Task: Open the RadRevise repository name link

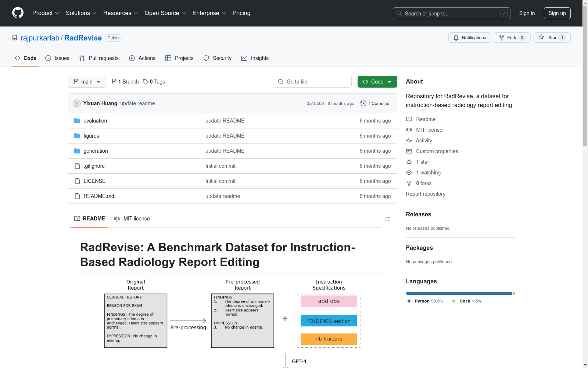Action: click(x=83, y=38)
